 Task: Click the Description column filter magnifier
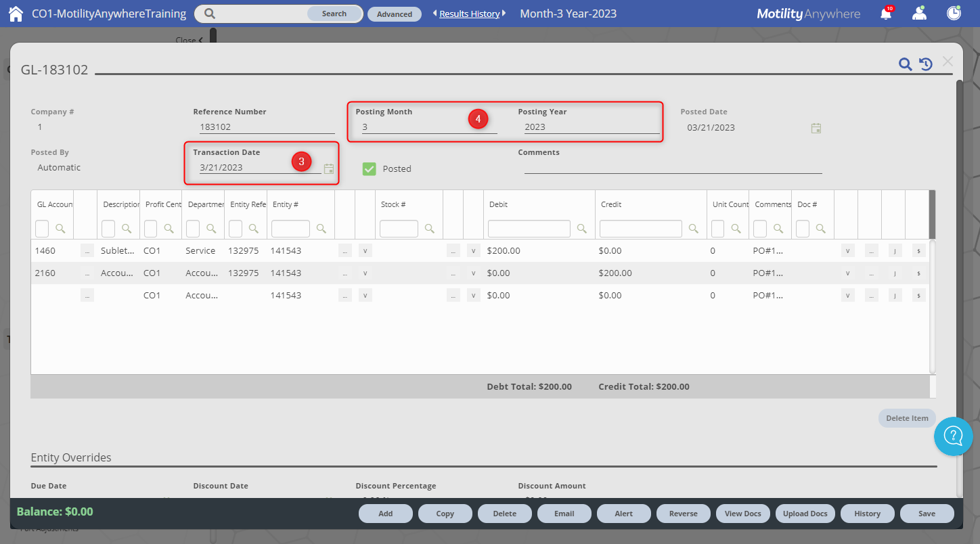coord(127,229)
